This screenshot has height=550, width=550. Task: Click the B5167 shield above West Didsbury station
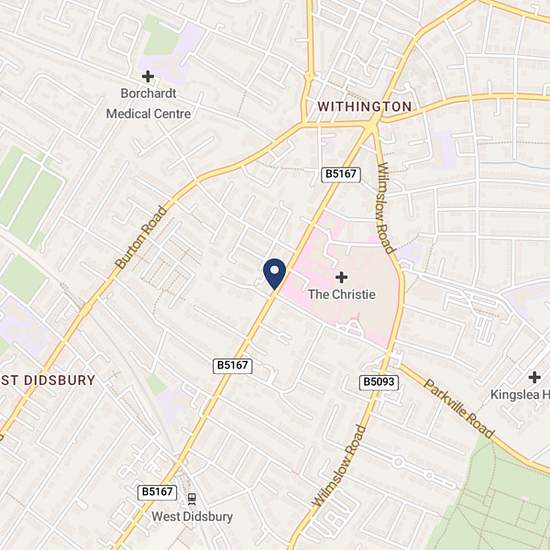pos(157,492)
